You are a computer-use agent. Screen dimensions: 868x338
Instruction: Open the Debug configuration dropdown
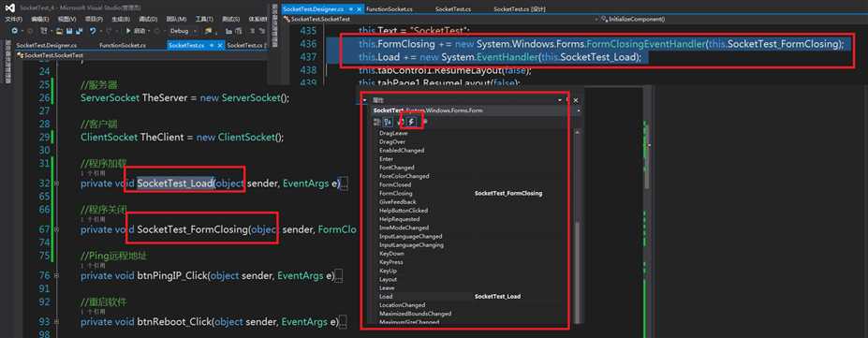click(x=183, y=31)
